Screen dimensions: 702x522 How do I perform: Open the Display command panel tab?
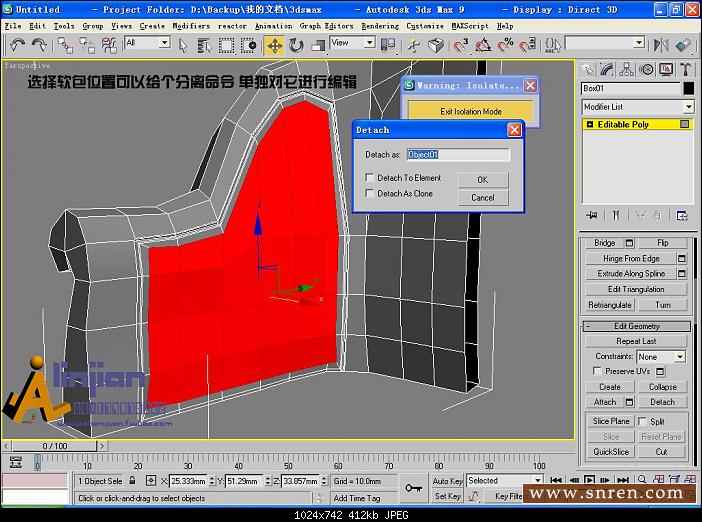click(666, 69)
